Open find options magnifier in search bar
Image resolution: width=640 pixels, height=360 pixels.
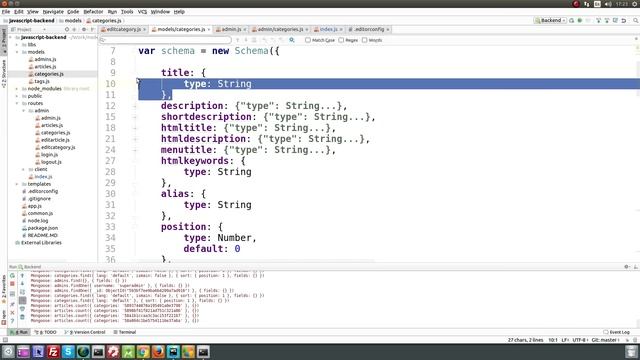292,40
